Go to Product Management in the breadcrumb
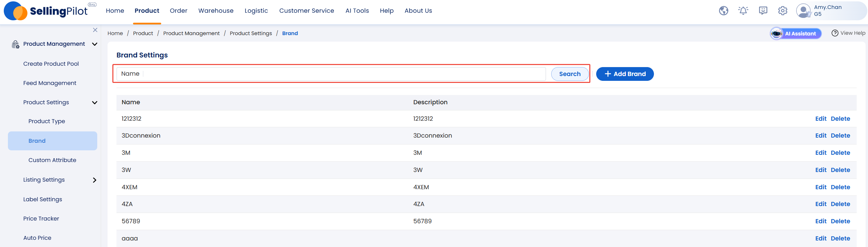 point(191,33)
